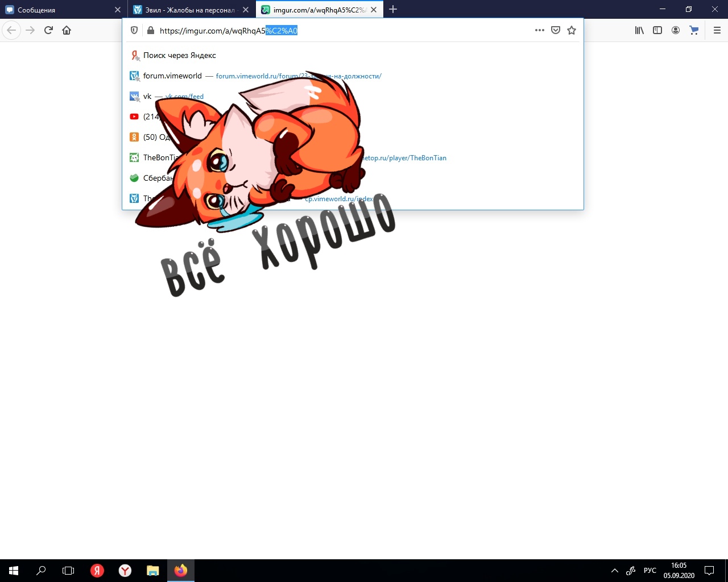
Task: Click the browser back arrow button
Action: (x=11, y=30)
